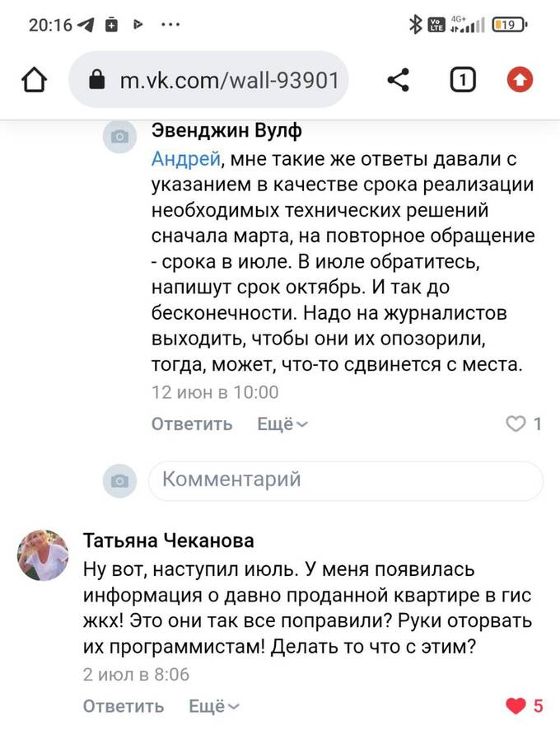
Task: Open the tab switcher showing 1
Action: click(x=462, y=80)
